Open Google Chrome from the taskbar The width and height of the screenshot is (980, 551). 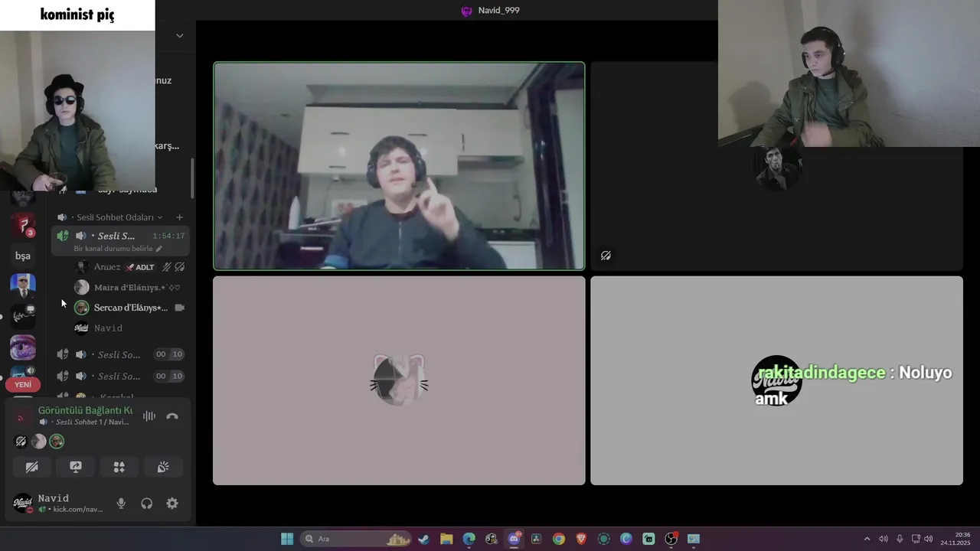coord(559,539)
